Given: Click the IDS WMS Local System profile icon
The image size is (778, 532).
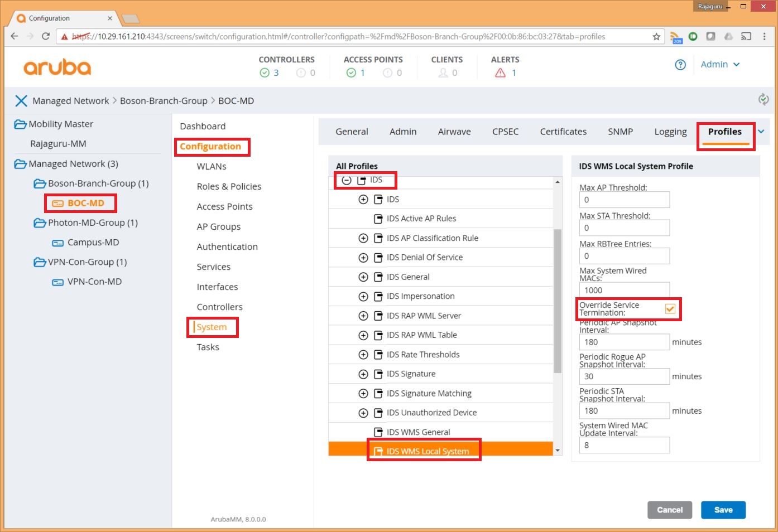Looking at the screenshot, I should tap(378, 452).
